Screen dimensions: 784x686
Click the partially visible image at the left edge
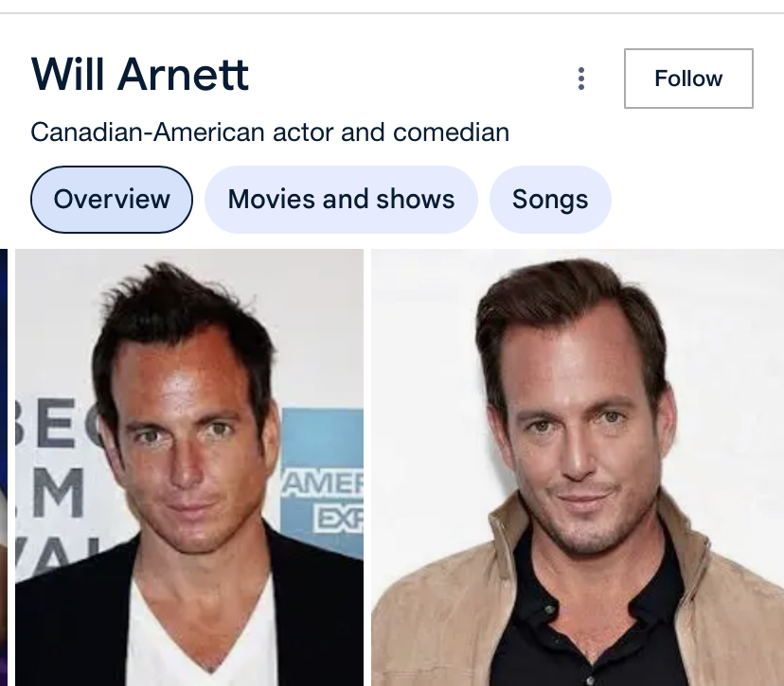pos(4,467)
